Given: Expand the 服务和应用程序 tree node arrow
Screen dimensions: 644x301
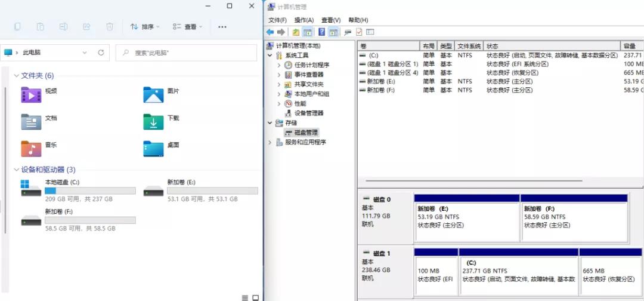Looking at the screenshot, I should (270, 142).
